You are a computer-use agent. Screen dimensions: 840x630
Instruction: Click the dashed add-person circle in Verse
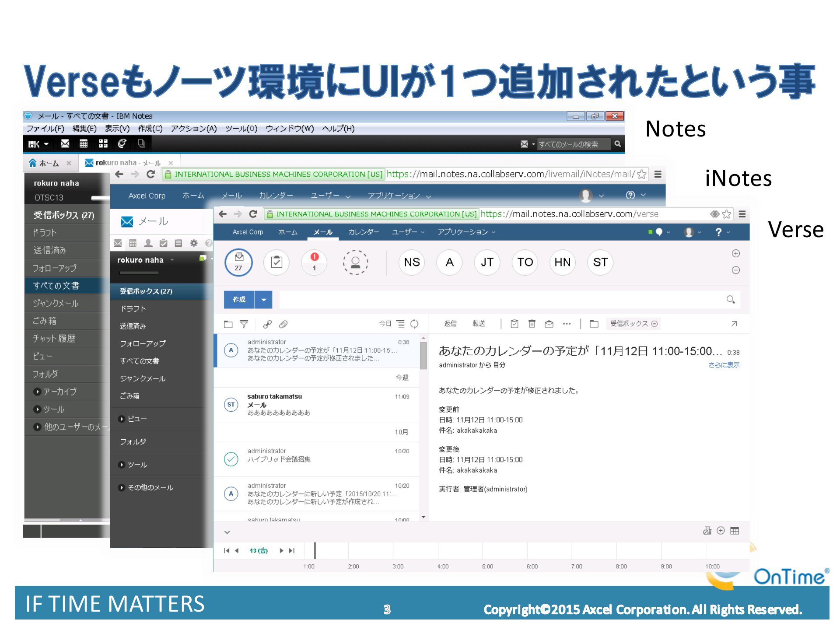click(355, 262)
